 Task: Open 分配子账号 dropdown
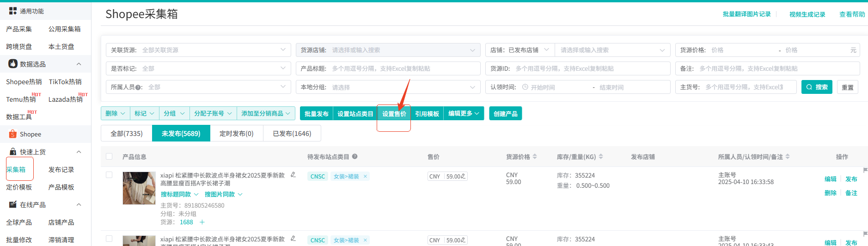(213, 113)
